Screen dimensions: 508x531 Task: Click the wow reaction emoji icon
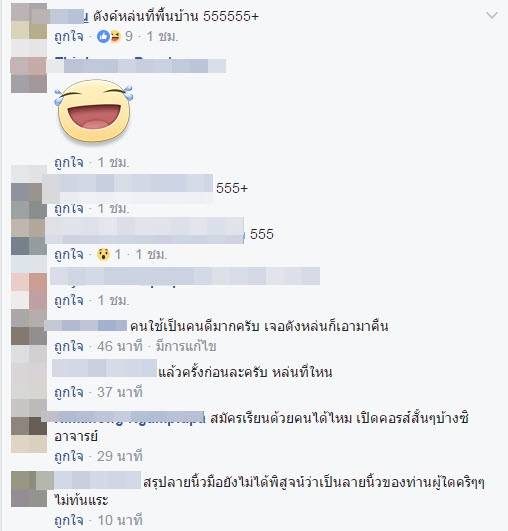(103, 254)
